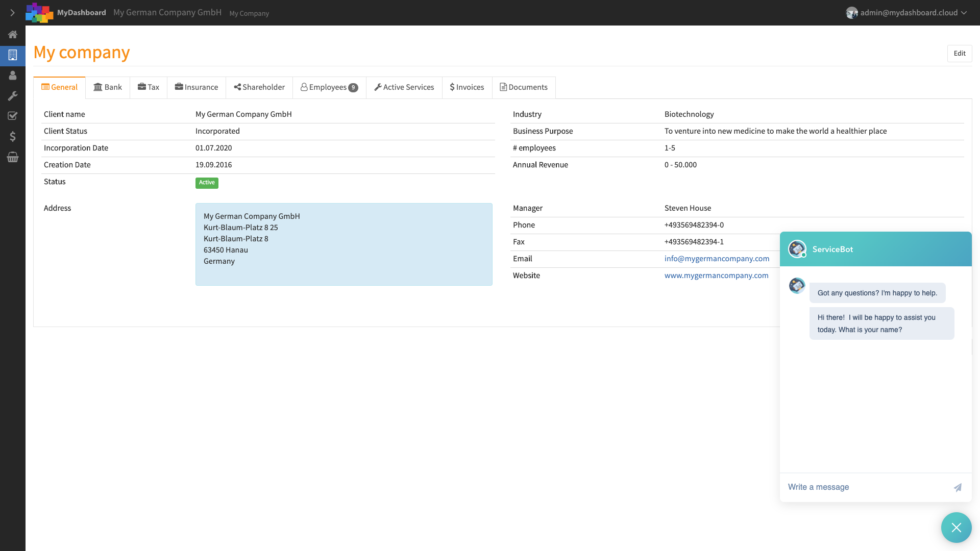Select the Insurance tab
Image resolution: width=980 pixels, height=551 pixels.
point(197,87)
